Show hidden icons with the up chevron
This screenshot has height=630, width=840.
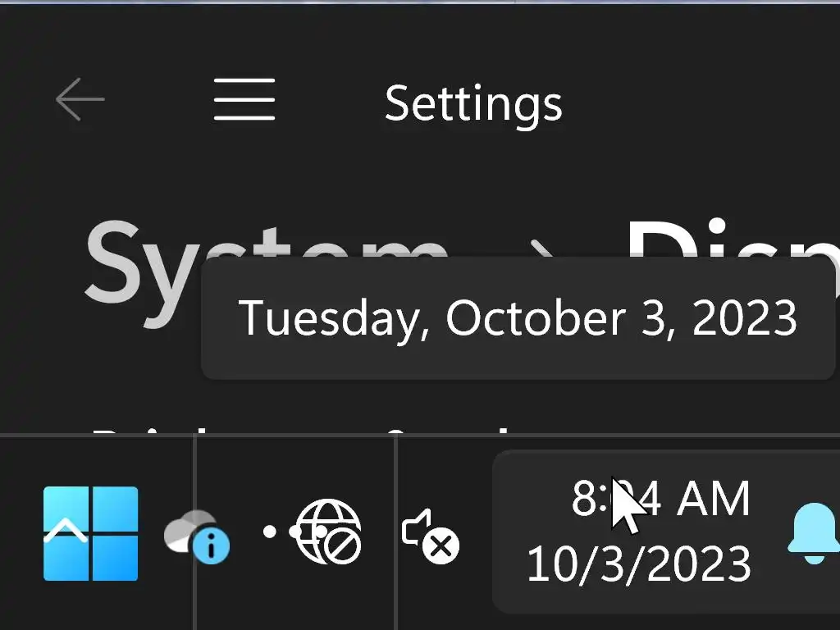[x=66, y=533]
